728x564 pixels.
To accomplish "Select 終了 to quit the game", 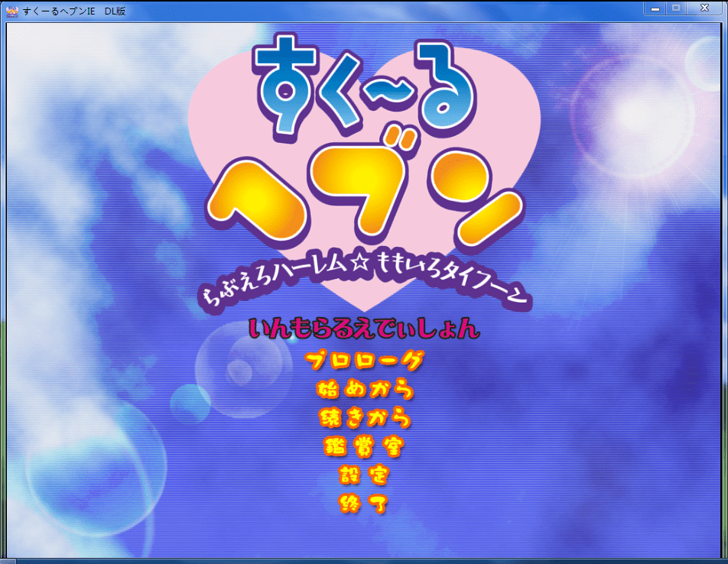I will coord(364,504).
